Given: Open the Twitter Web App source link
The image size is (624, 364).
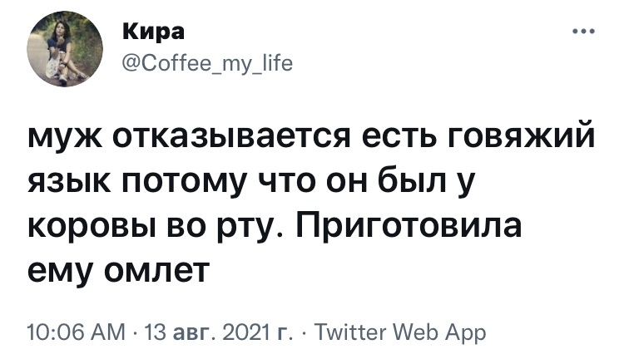Looking at the screenshot, I should [x=399, y=334].
